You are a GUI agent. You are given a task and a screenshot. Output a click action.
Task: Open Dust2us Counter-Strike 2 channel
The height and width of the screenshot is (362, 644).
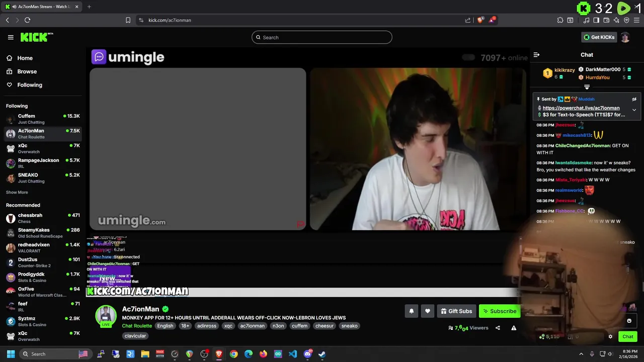pyautogui.click(x=43, y=262)
